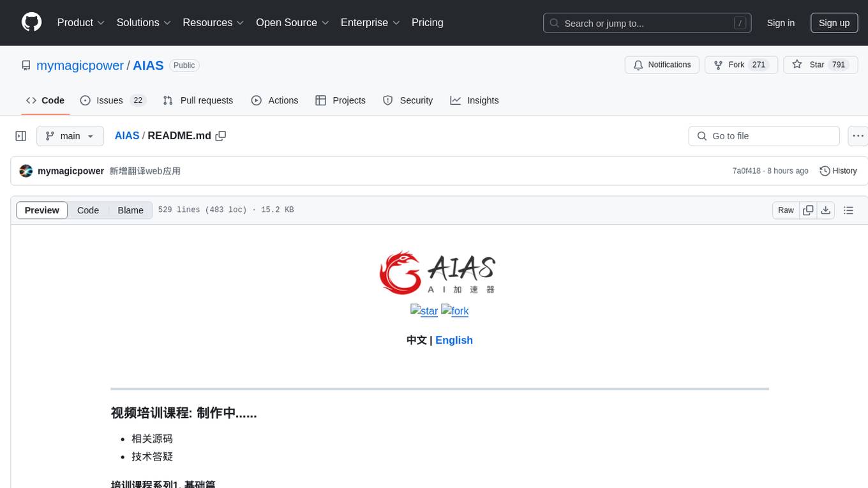Click the Public visibility label
This screenshot has height=488, width=868.
click(x=184, y=65)
